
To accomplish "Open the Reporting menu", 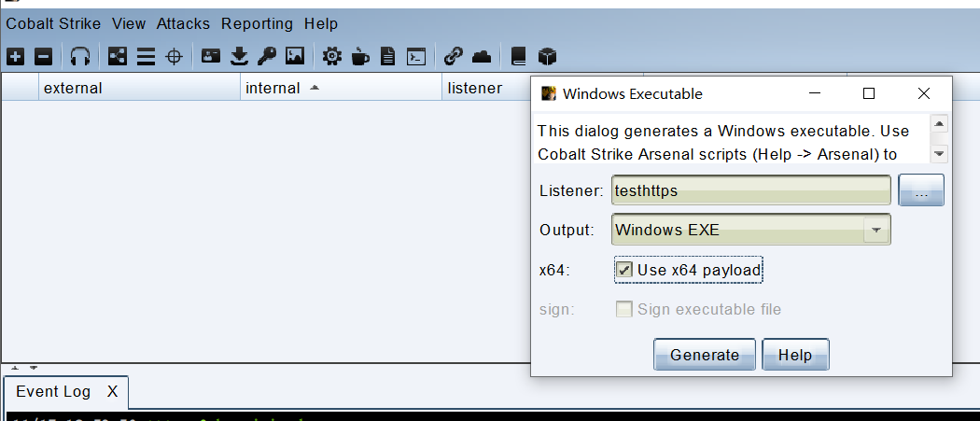I will (257, 23).
